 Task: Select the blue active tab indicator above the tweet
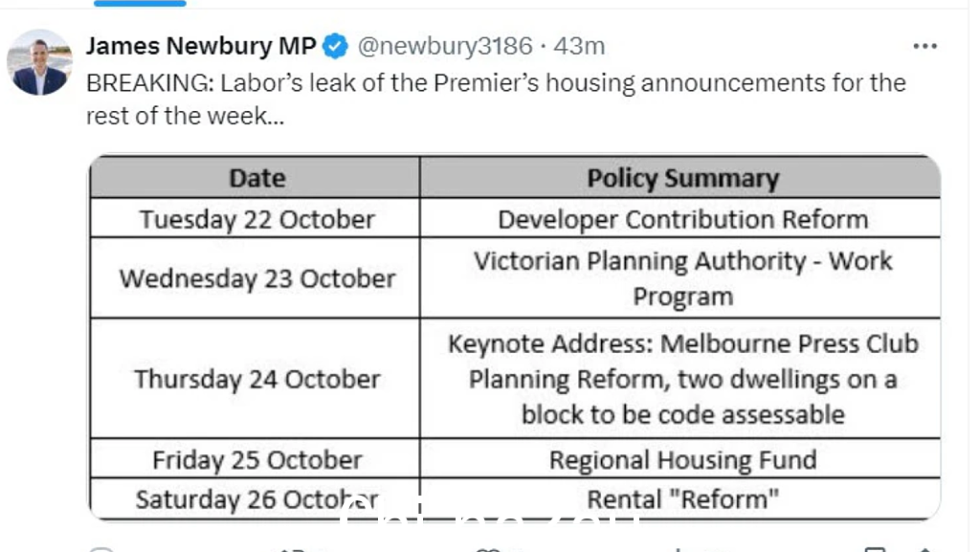tap(140, 3)
